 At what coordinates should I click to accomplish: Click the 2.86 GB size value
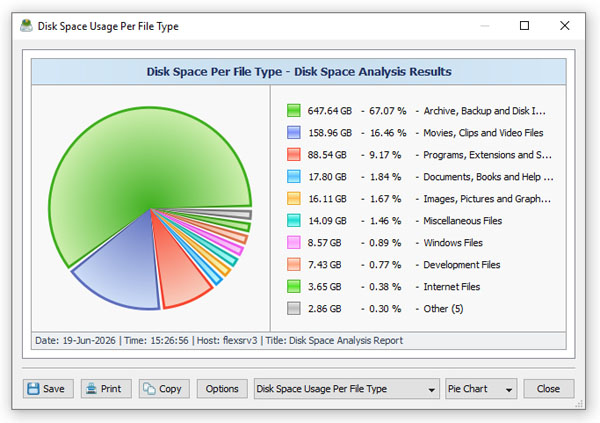[x=324, y=309]
